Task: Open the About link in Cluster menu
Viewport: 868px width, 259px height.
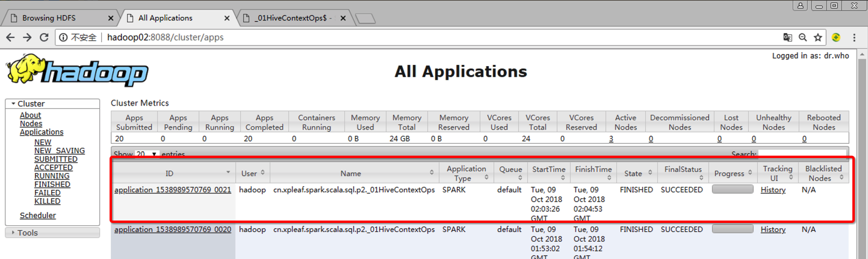Action: [x=31, y=115]
